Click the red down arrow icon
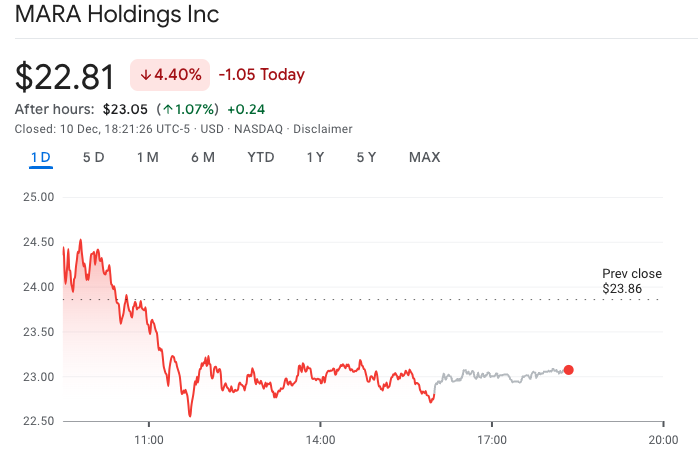The height and width of the screenshot is (457, 698). pos(145,75)
